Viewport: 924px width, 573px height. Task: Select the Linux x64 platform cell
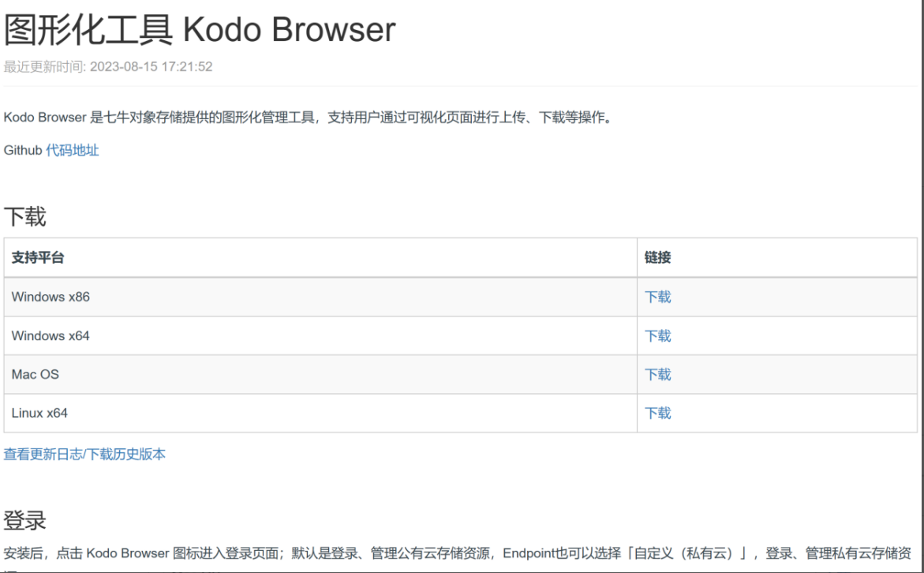[39, 413]
